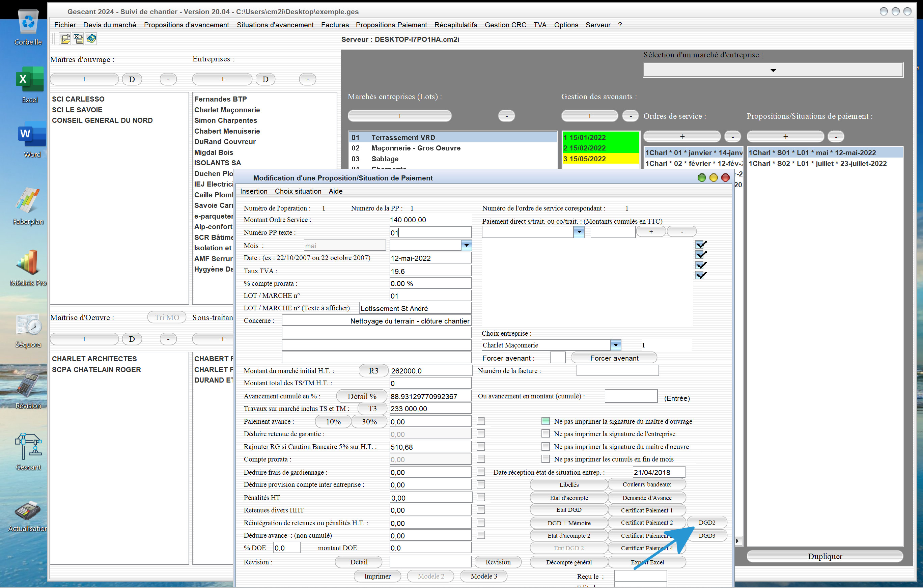The height and width of the screenshot is (588, 923).
Task: Click the first checkmark icon under paiement direct
Action: coord(701,244)
